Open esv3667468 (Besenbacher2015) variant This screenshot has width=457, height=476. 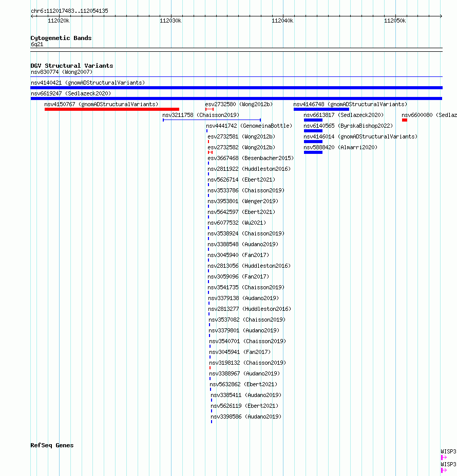(x=251, y=158)
